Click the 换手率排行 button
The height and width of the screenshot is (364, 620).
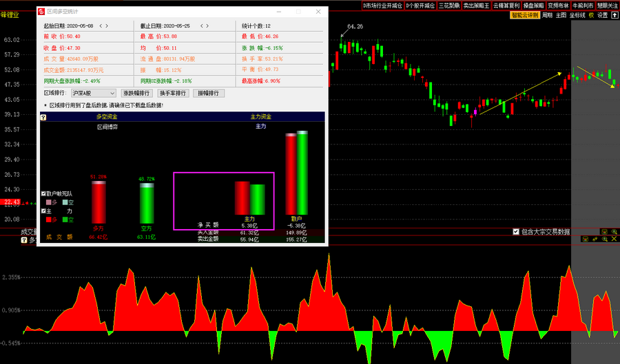tap(174, 93)
